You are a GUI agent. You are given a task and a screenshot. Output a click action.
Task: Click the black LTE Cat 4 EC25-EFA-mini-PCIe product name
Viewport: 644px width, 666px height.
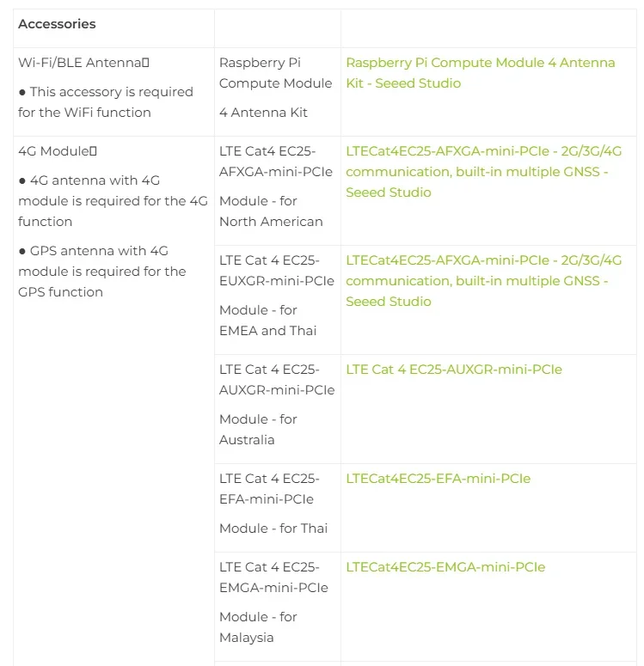(x=269, y=489)
